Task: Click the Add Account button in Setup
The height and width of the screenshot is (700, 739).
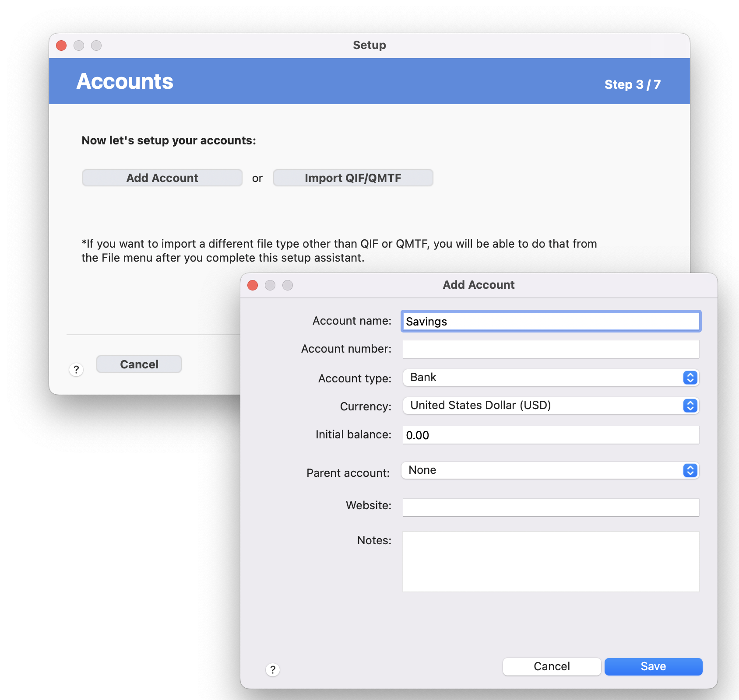Action: pyautogui.click(x=162, y=178)
